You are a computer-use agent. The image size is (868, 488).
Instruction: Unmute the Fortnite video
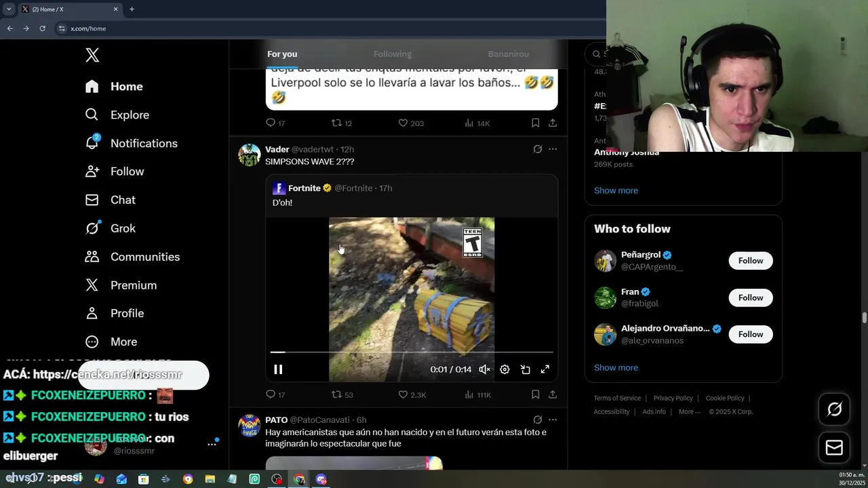(x=484, y=369)
